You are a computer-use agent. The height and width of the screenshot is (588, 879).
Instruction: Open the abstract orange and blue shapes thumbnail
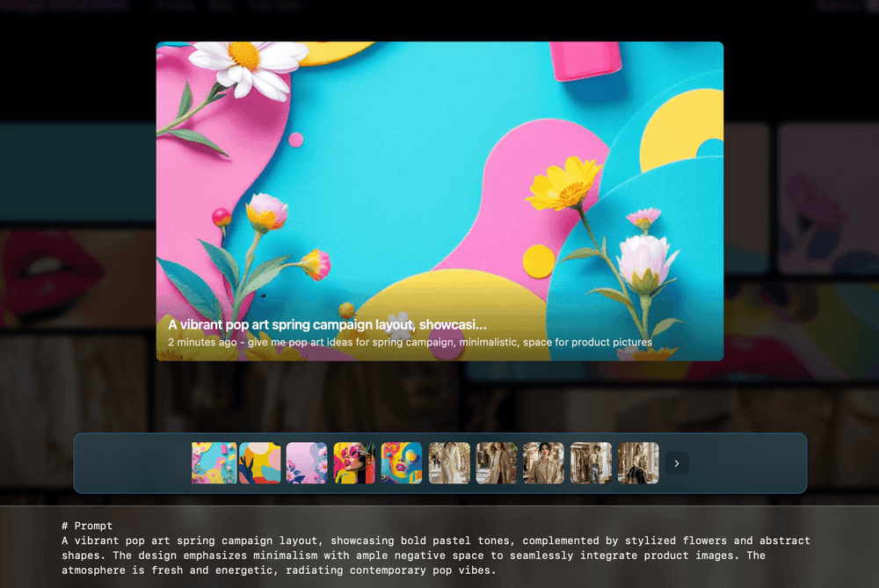[x=260, y=463]
